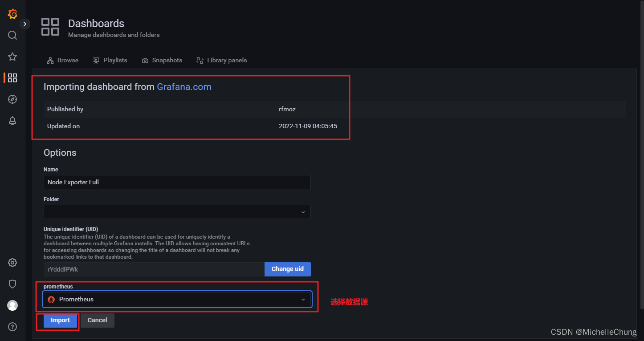This screenshot has height=341, width=644.
Task: Click the UID field rYdddlPWk
Action: point(154,269)
